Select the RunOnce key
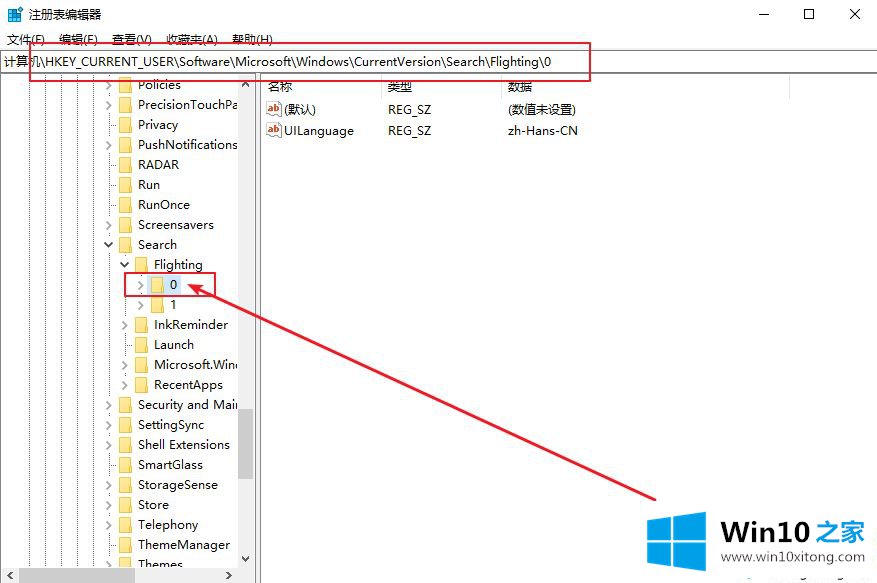 pos(164,205)
